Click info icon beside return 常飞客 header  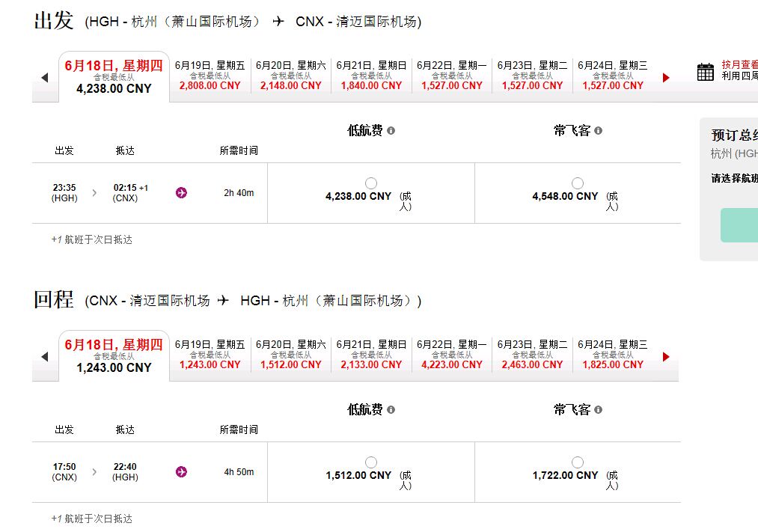tap(598, 410)
